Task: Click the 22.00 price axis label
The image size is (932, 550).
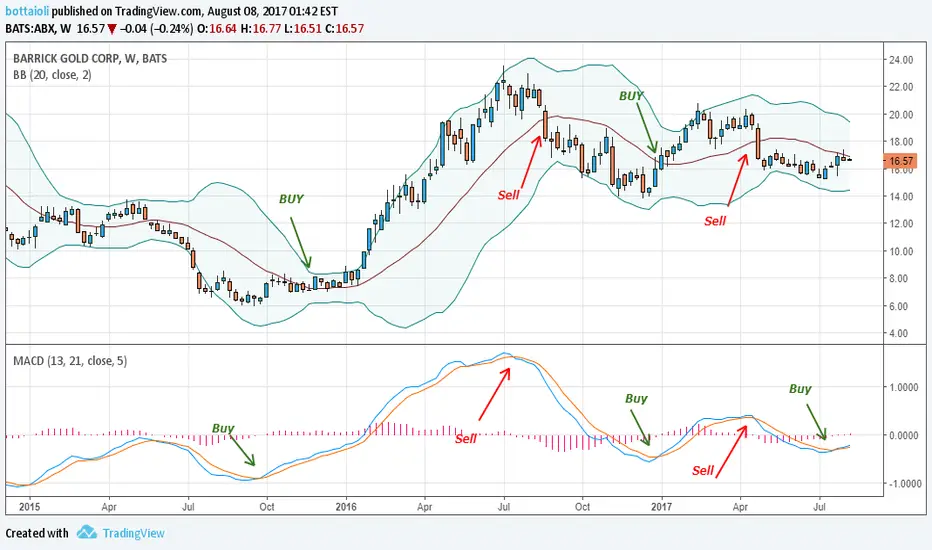Action: pos(901,87)
